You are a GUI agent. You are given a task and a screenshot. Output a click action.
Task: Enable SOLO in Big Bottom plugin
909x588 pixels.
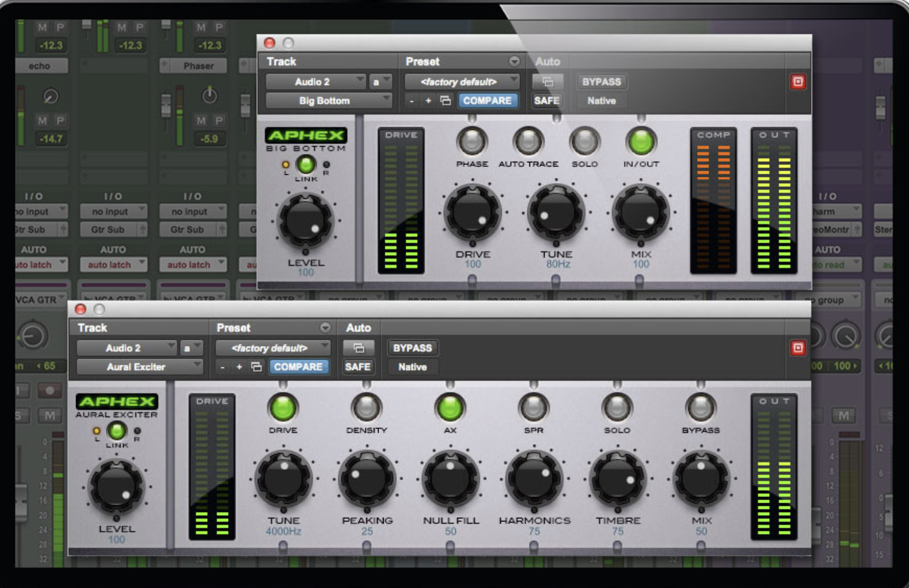[x=584, y=142]
